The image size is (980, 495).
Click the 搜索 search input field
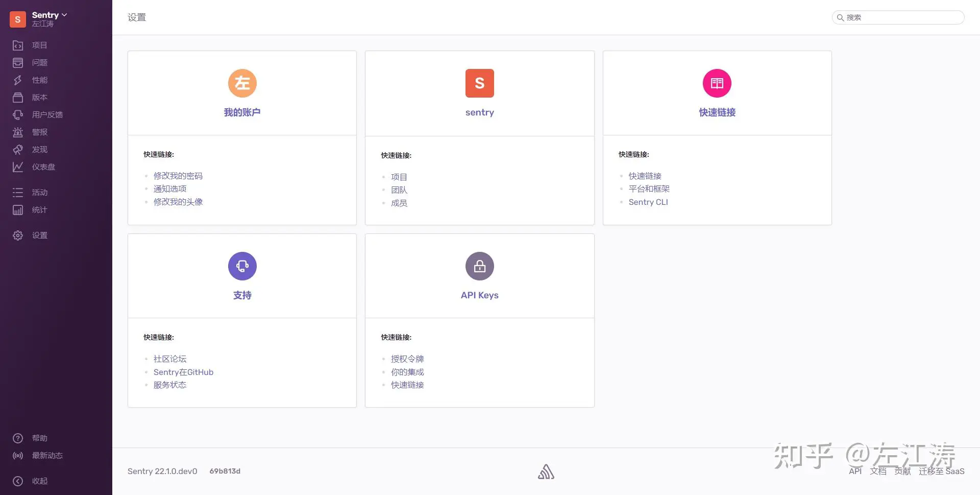pos(901,17)
